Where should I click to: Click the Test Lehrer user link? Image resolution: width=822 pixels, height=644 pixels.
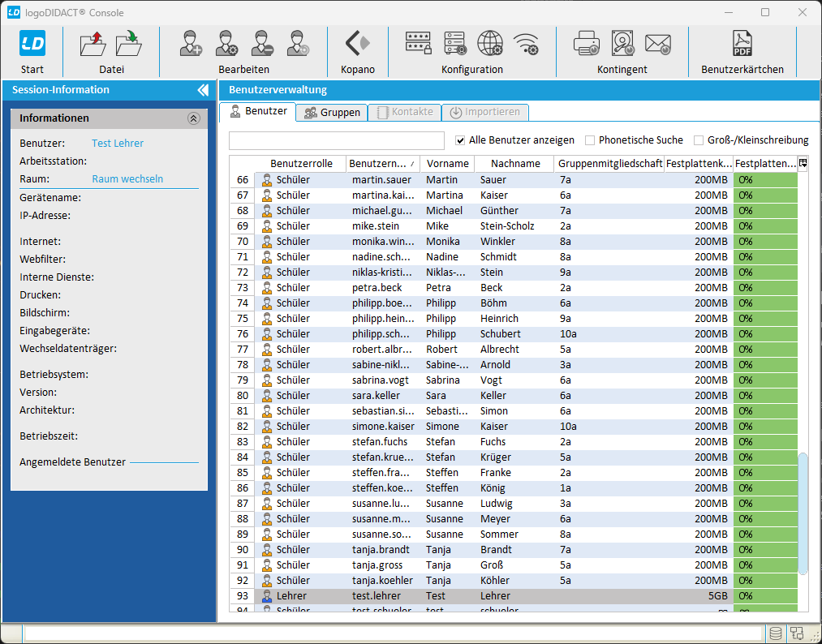(x=118, y=143)
